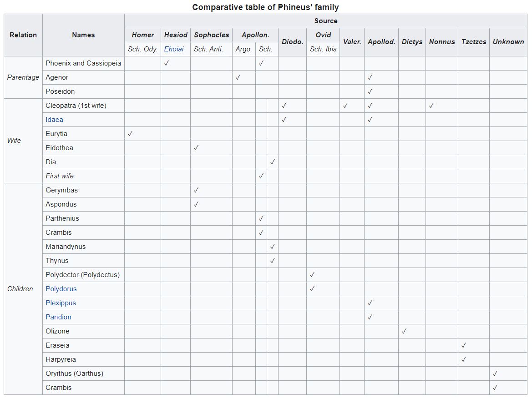Click the Nonnus checkmark in Cleopatra row

click(431, 106)
